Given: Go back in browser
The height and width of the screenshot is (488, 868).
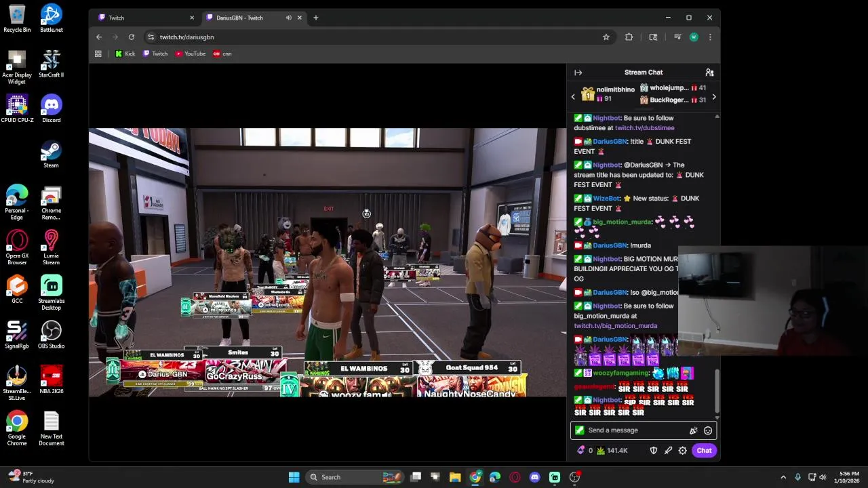Looking at the screenshot, I should click(x=99, y=37).
